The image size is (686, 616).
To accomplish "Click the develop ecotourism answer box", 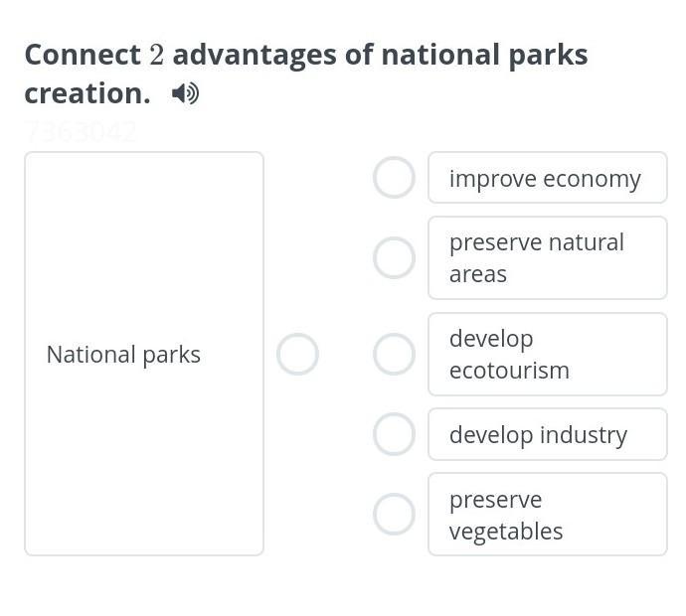I will 547,354.
